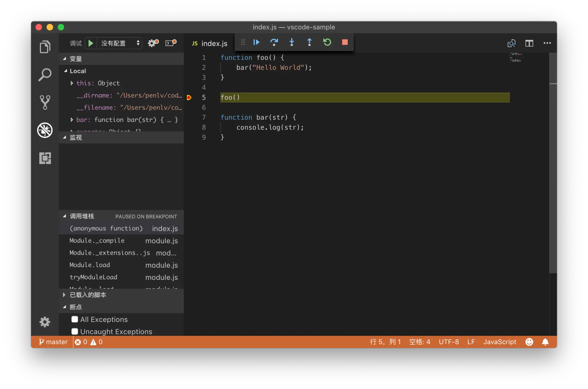Screen dimensions: 588x389
Task: Open the Extensions view in activity bar
Action: pos(45,158)
